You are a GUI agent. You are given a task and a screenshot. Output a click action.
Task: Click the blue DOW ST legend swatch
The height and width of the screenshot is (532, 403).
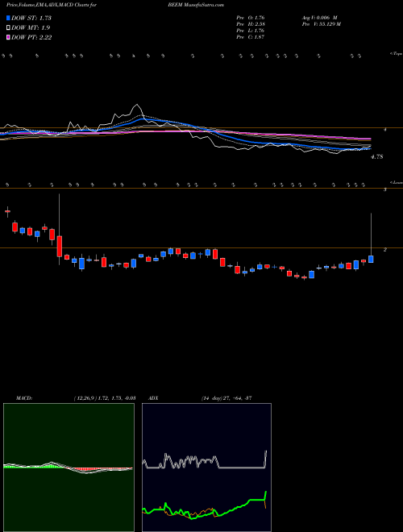pyautogui.click(x=9, y=18)
